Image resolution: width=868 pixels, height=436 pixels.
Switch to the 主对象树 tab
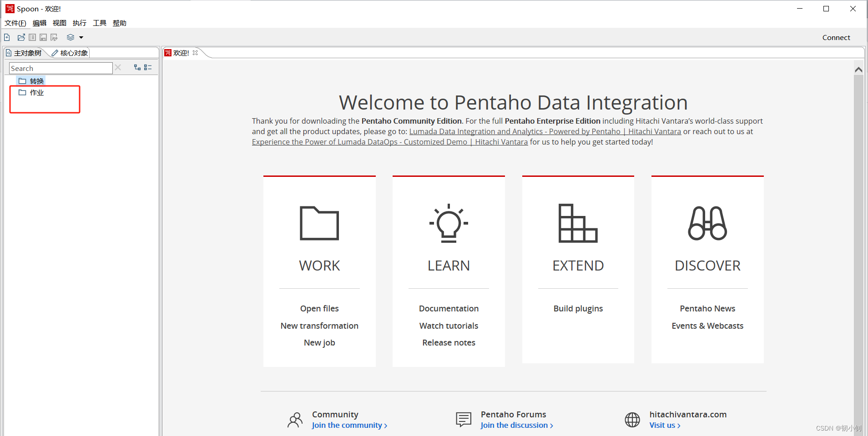(24, 53)
